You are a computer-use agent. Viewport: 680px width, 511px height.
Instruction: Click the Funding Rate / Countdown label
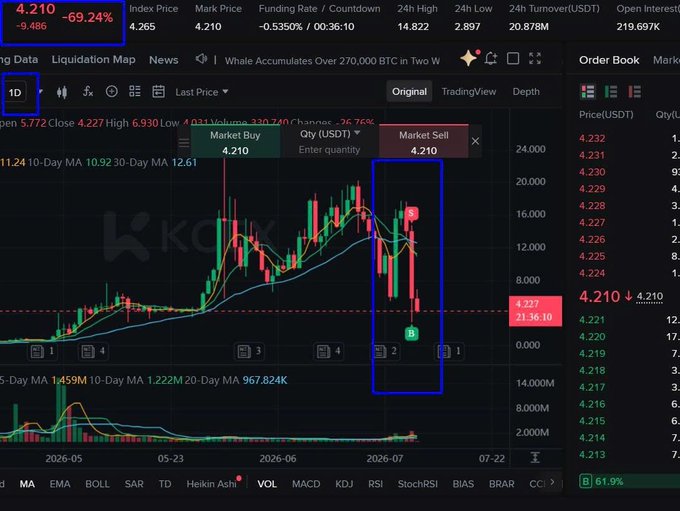click(x=319, y=9)
